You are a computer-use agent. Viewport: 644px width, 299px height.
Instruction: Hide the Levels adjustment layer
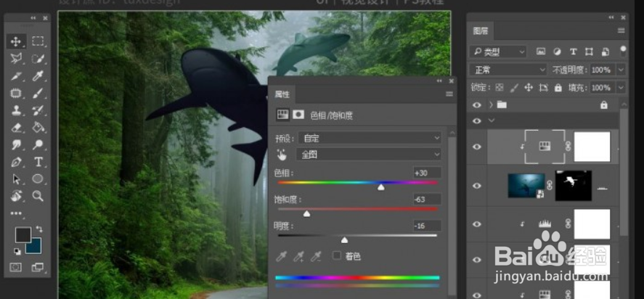click(x=477, y=224)
